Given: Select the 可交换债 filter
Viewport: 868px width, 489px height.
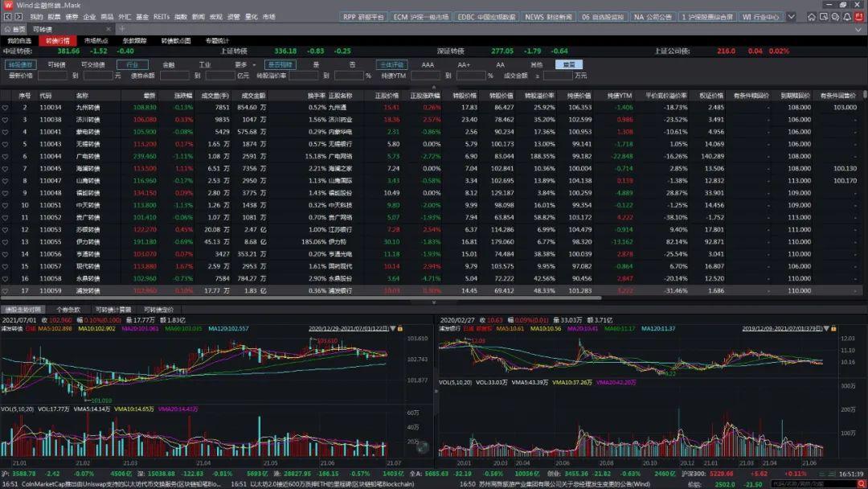Looking at the screenshot, I should coord(93,65).
